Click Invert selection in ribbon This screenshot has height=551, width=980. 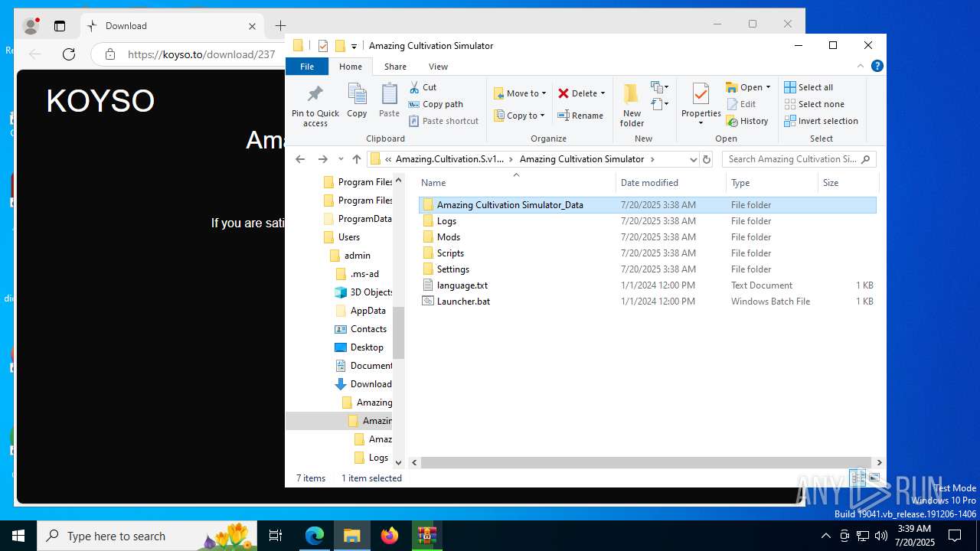coord(821,121)
